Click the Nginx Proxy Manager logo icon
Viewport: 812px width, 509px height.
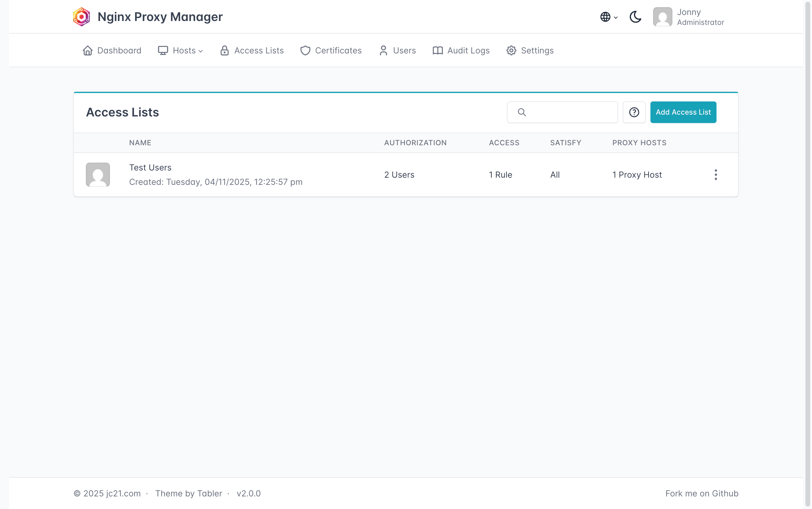81,17
